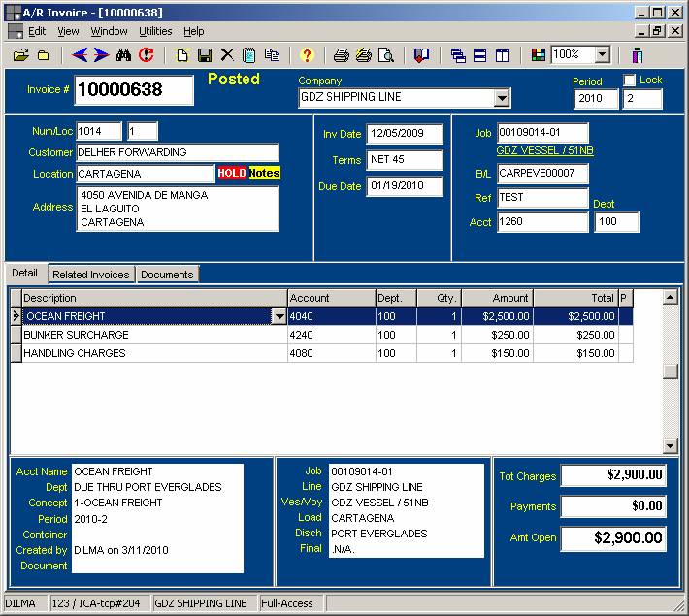Toggle the Lock checkbox
Screen dimensions: 689x616
[630, 81]
